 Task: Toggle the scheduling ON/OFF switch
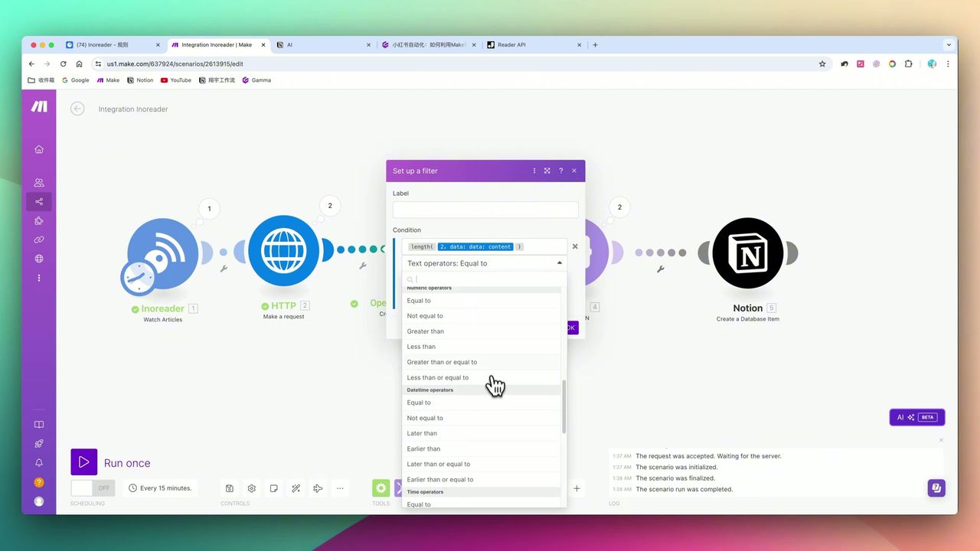coord(93,488)
